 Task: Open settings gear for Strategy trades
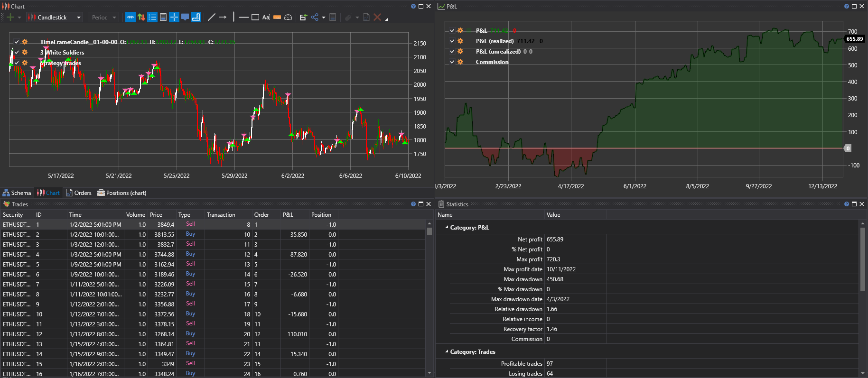tap(25, 63)
